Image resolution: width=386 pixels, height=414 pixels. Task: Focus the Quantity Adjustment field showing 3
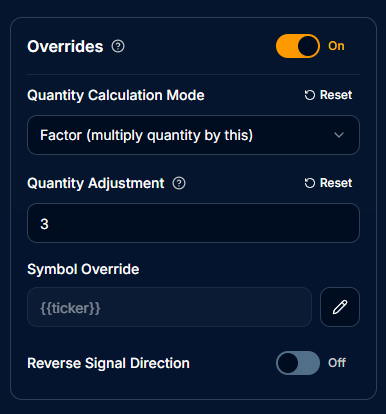[x=193, y=223]
